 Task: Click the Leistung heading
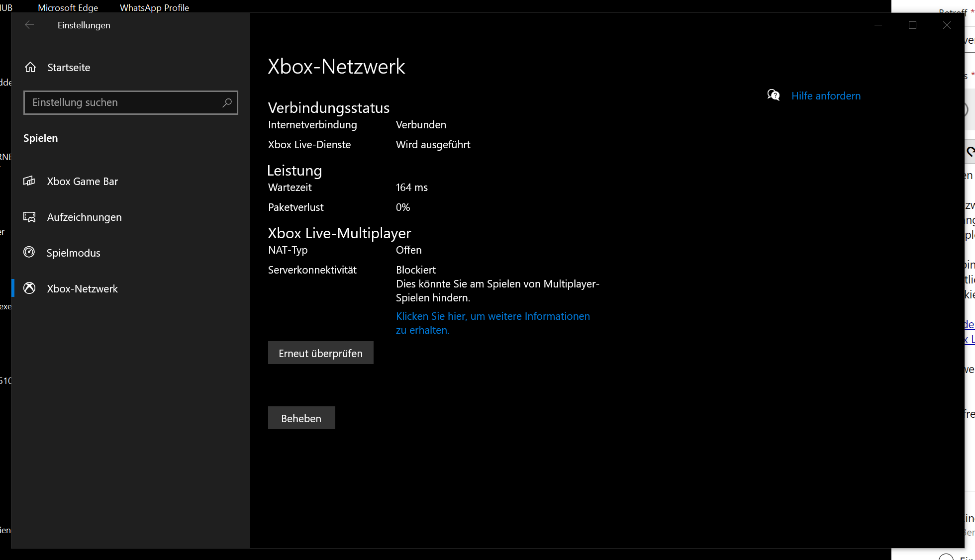pos(294,171)
